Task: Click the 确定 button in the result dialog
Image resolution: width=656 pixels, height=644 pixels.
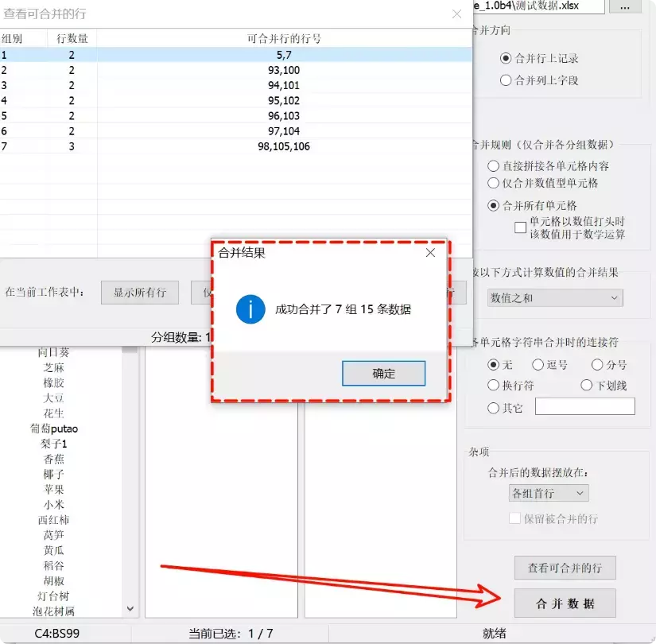Action: (x=383, y=374)
